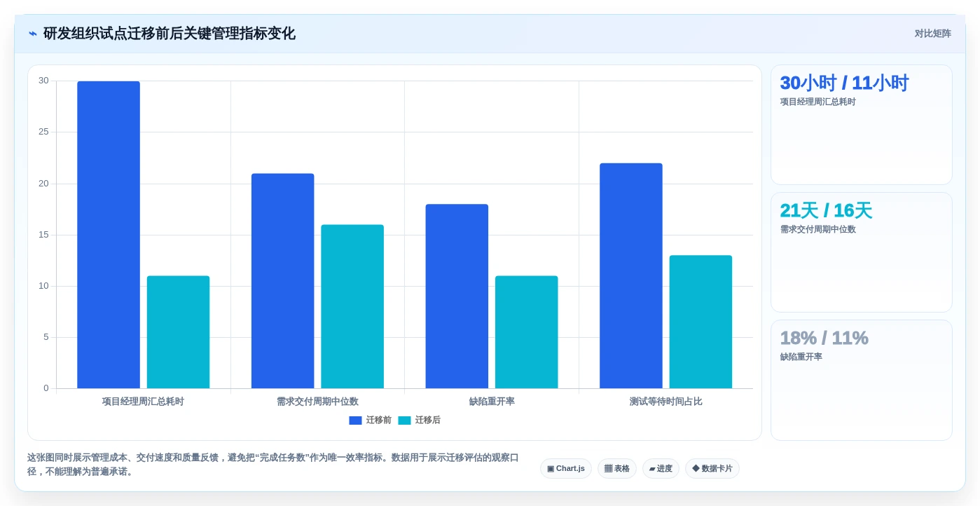Click the blue 迁移前 legend color box
The height and width of the screenshot is (506, 980).
coord(355,420)
